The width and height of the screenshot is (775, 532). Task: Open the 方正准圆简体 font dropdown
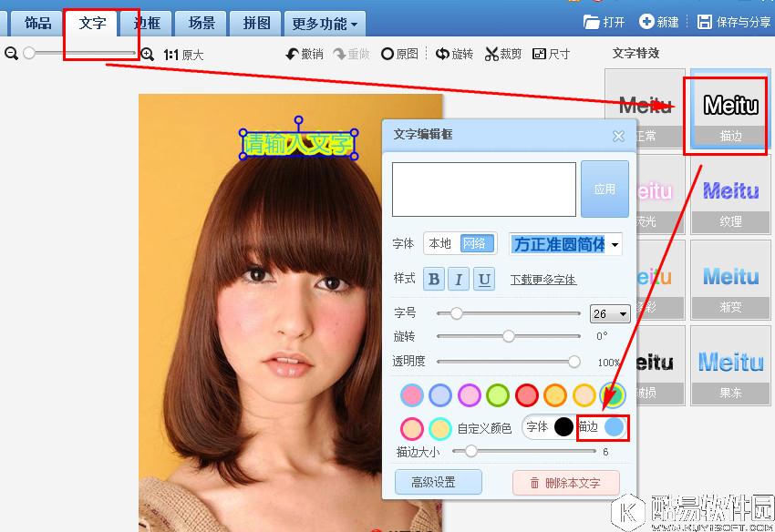pos(563,244)
